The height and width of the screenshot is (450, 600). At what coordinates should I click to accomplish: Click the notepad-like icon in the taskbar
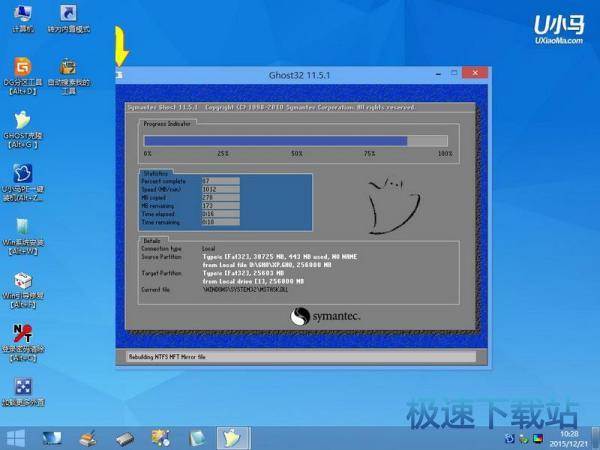(x=197, y=439)
